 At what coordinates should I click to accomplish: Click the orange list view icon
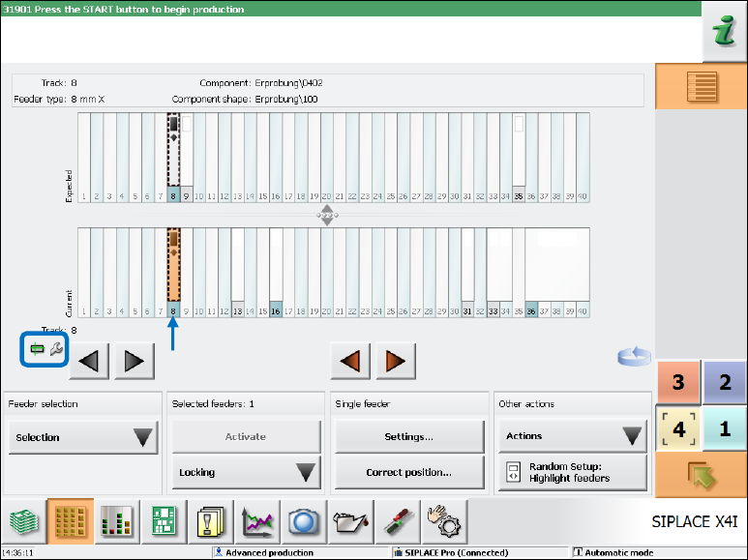[x=701, y=87]
